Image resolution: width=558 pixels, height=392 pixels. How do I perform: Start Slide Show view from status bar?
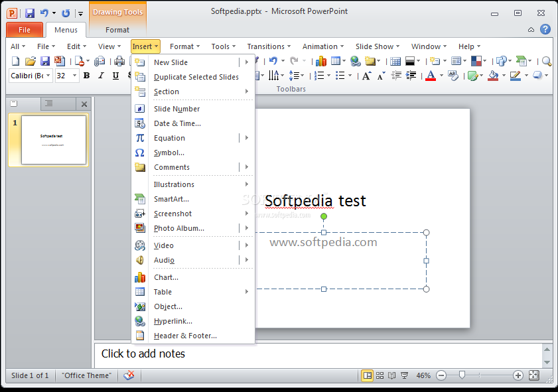tap(404, 375)
